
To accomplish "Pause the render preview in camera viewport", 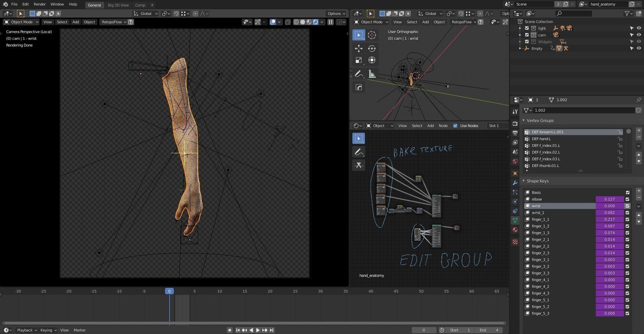I will click(330, 22).
